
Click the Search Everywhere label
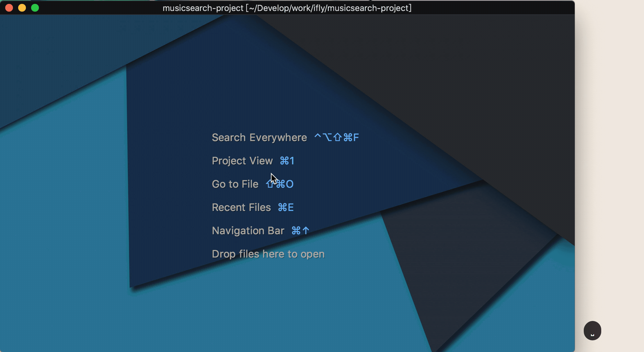(259, 137)
